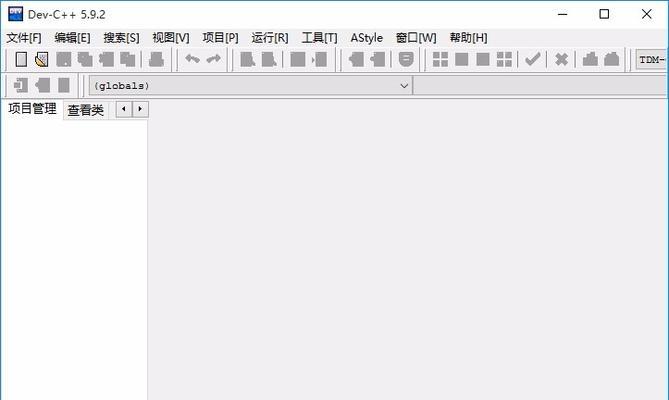Screen dimensions: 669x400
Task: Open the 帮助[H] menu
Action: click(468, 38)
